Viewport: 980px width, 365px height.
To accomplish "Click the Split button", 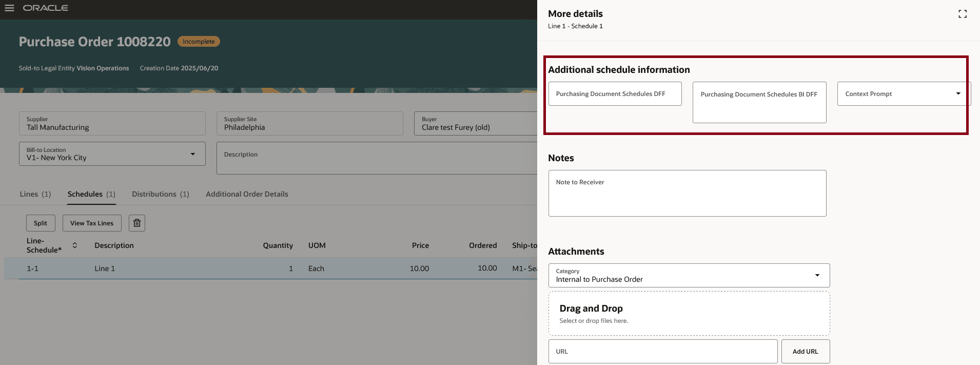I will click(41, 223).
